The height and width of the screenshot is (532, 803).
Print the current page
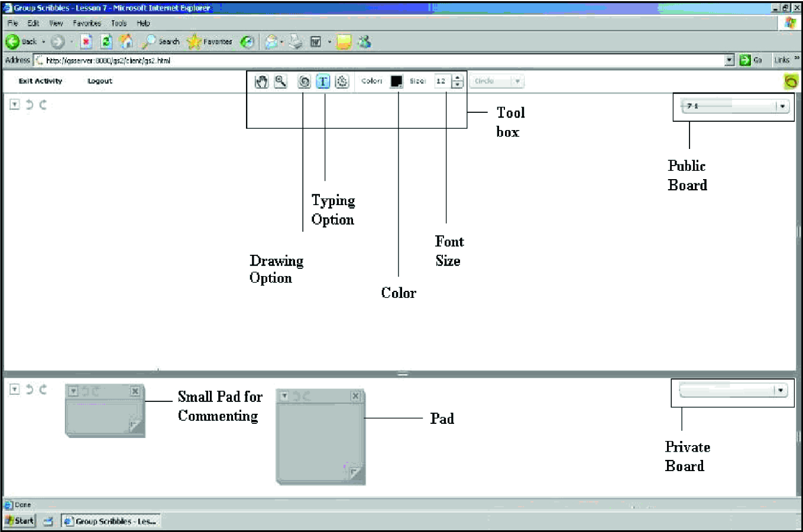click(296, 41)
